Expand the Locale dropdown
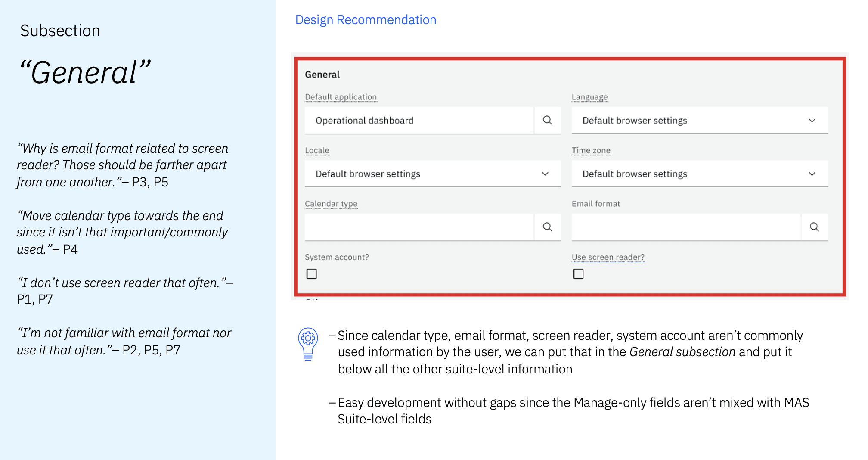The width and height of the screenshot is (868, 460). point(432,174)
